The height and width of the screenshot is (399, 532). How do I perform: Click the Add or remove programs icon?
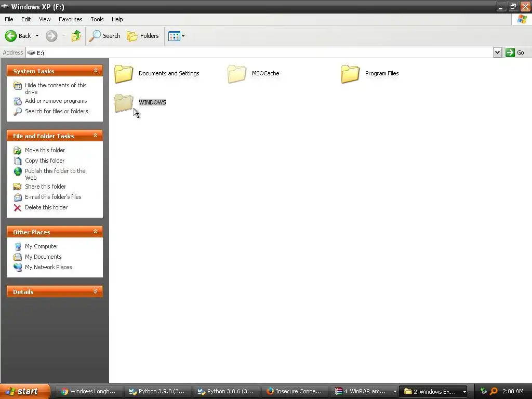(x=18, y=101)
